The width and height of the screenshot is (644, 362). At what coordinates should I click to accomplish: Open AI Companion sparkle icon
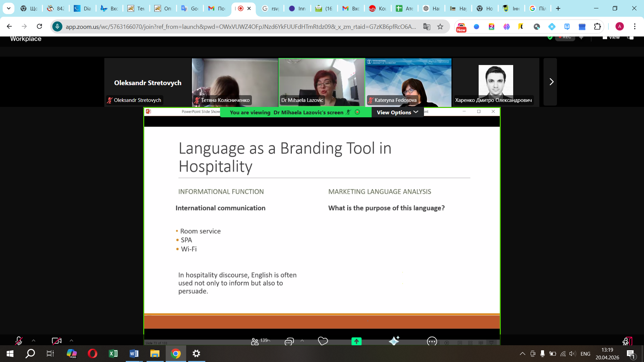pyautogui.click(x=394, y=341)
